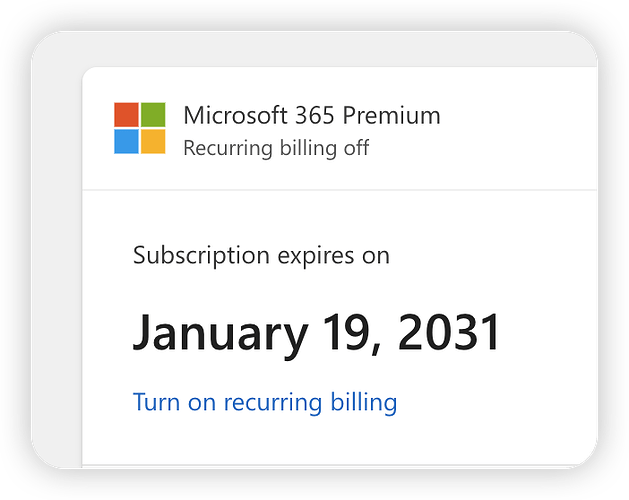
Task: Click the January 19, 2031 expiration date
Action: pos(316,333)
